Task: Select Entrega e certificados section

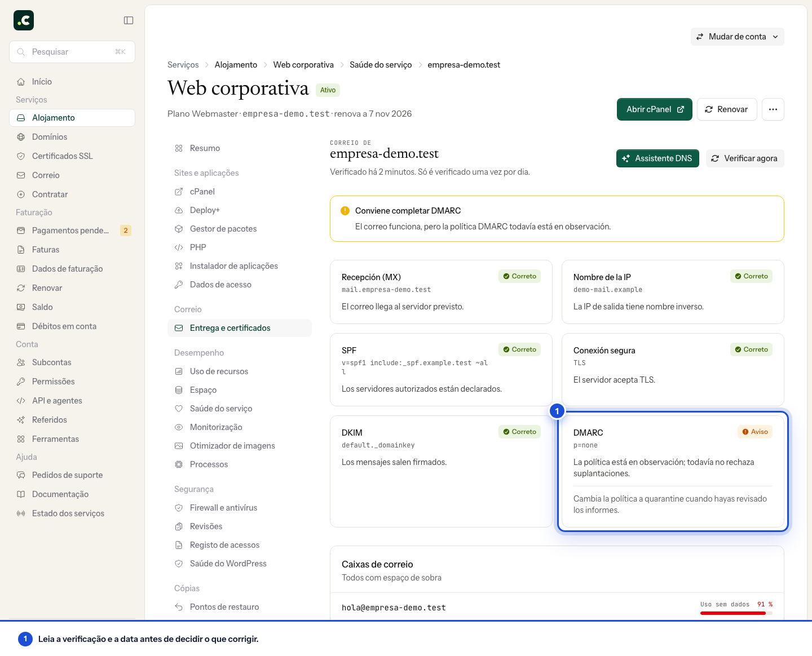Action: point(240,328)
